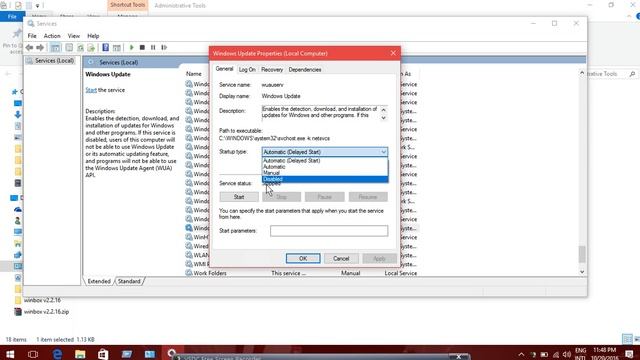640x360 pixels.
Task: Click the grayed Apply button
Action: (379, 258)
